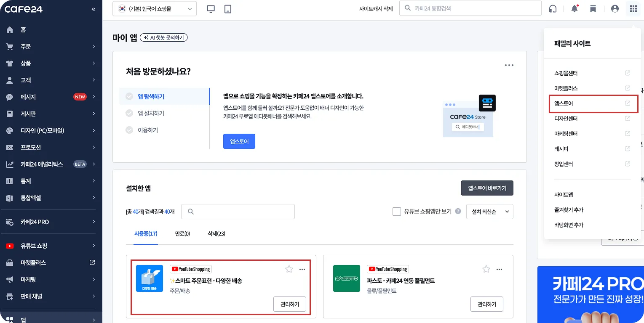
Task: Click the speech bubble icon for 메시지
Action: [x=10, y=97]
